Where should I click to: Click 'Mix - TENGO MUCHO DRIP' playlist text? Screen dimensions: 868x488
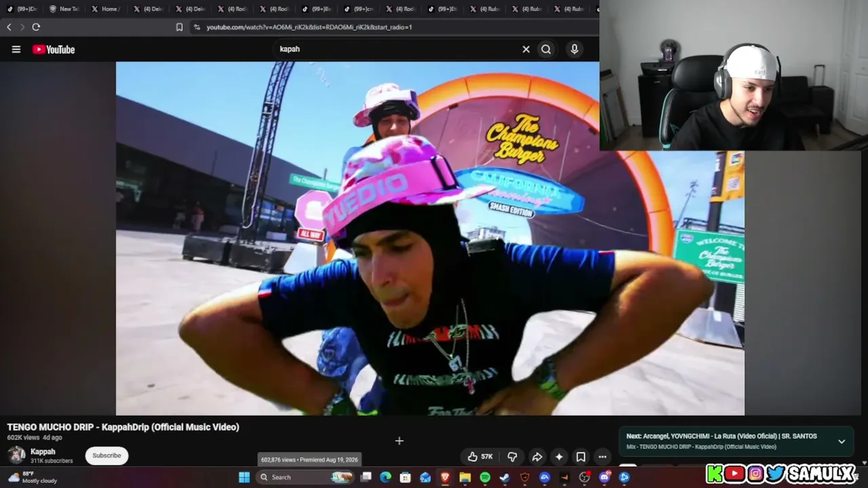tap(701, 447)
